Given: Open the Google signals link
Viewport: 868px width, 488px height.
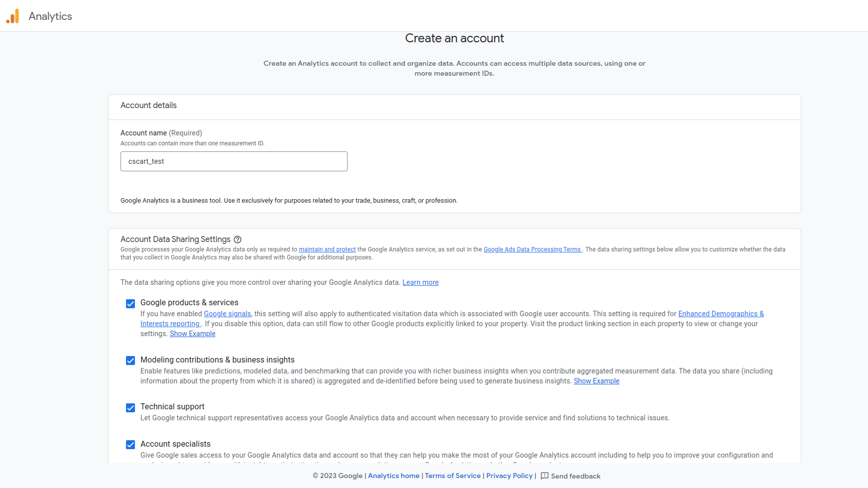Looking at the screenshot, I should click(x=227, y=314).
